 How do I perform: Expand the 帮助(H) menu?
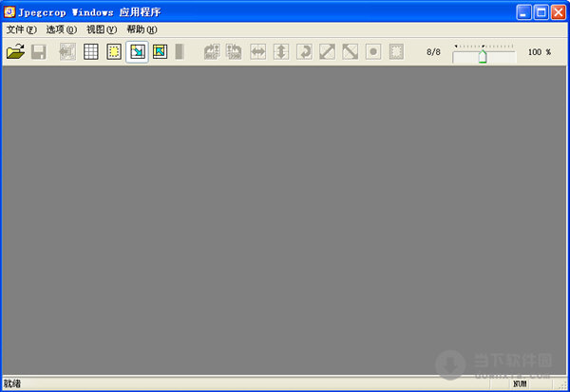(141, 29)
